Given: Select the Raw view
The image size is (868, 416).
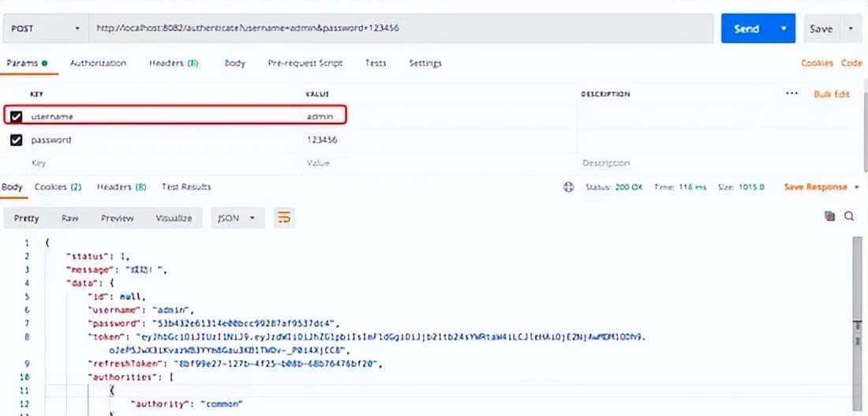Looking at the screenshot, I should click(x=69, y=218).
